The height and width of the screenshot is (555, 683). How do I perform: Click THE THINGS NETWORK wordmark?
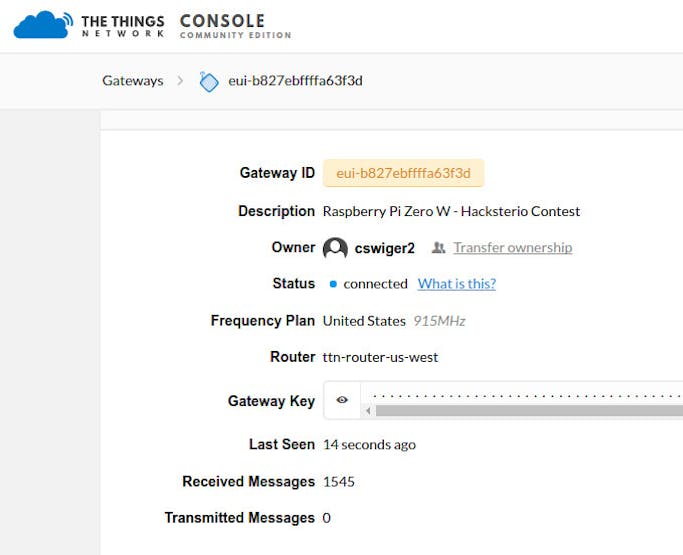(123, 26)
